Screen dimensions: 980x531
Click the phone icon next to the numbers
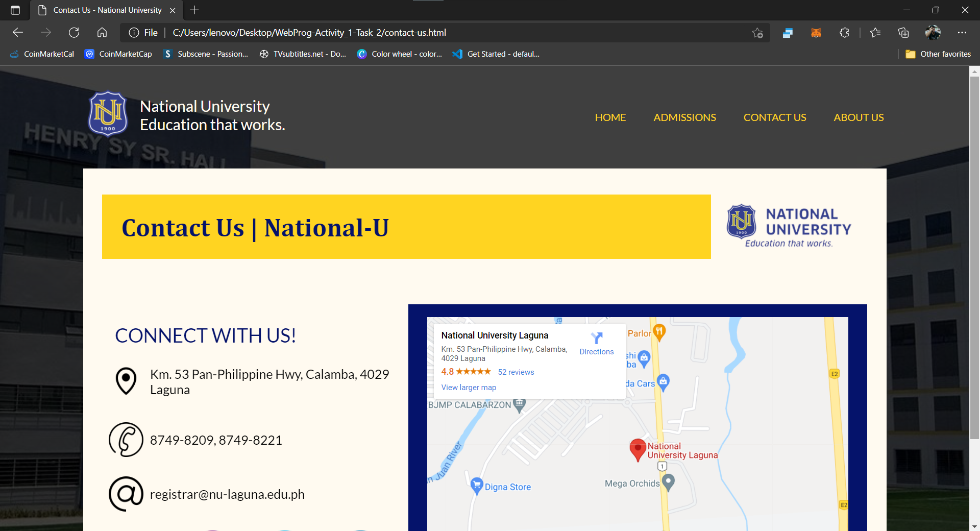(x=126, y=439)
